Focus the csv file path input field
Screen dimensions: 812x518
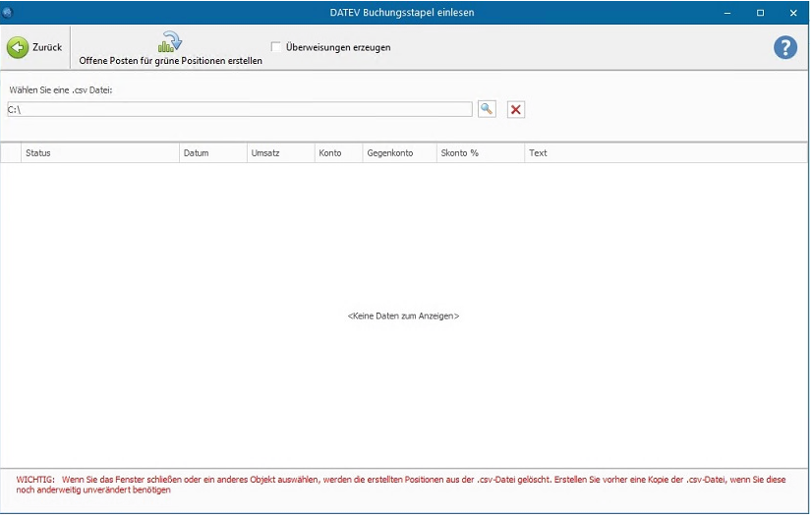pos(240,109)
